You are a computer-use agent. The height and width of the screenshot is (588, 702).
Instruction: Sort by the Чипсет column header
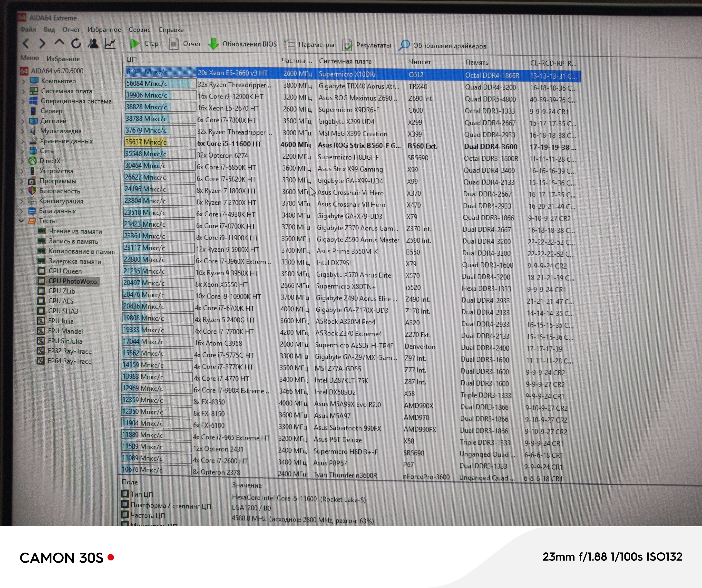pos(420,62)
